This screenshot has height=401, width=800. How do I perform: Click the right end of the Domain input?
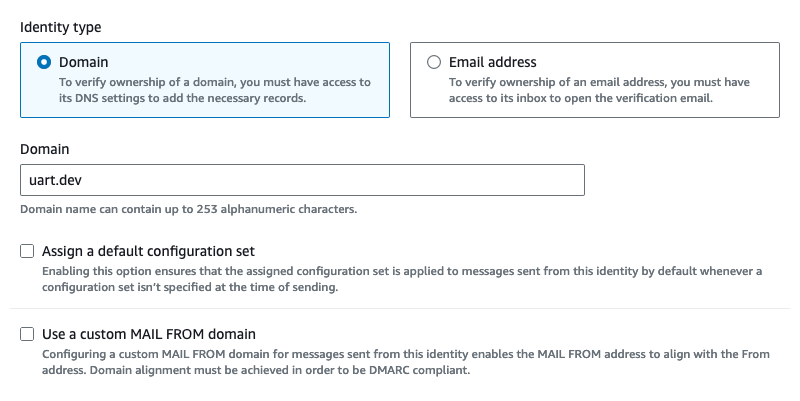click(570, 180)
